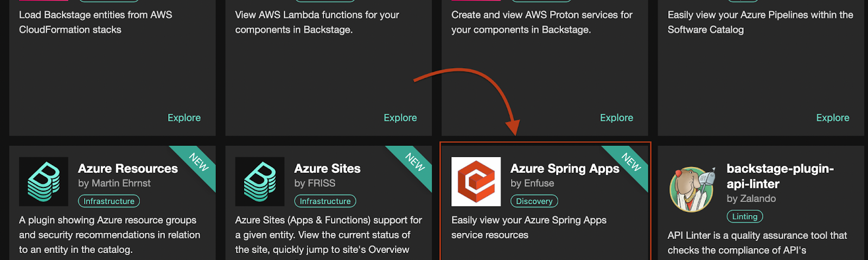Select Infrastructure tag on Azure Sites
This screenshot has width=868, height=260.
pyautogui.click(x=325, y=201)
